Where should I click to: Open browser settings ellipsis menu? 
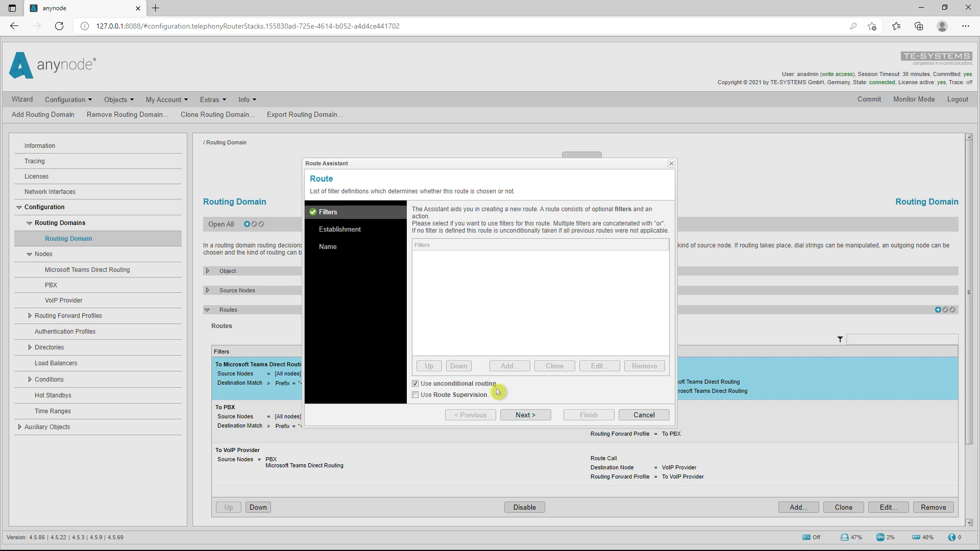[966, 26]
